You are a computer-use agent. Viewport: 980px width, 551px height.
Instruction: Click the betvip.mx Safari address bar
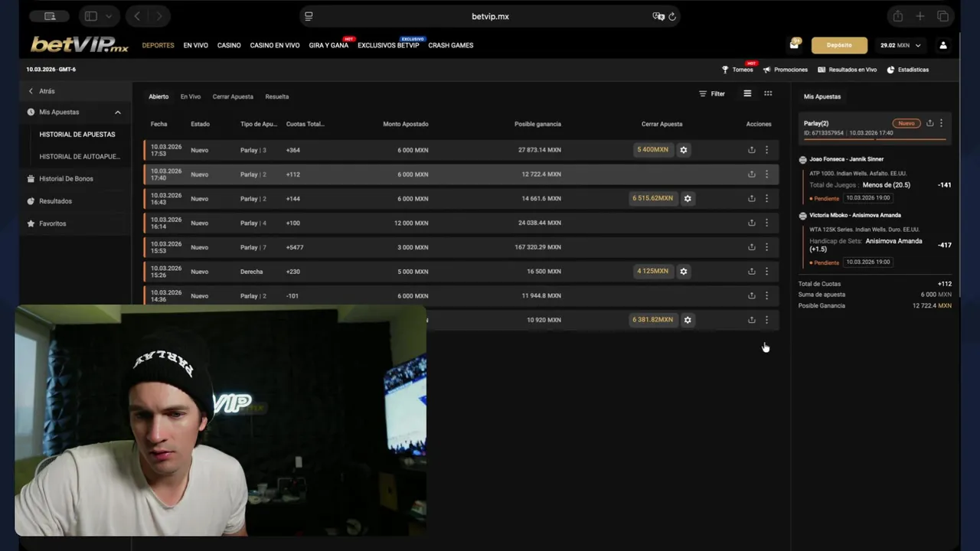tap(490, 16)
